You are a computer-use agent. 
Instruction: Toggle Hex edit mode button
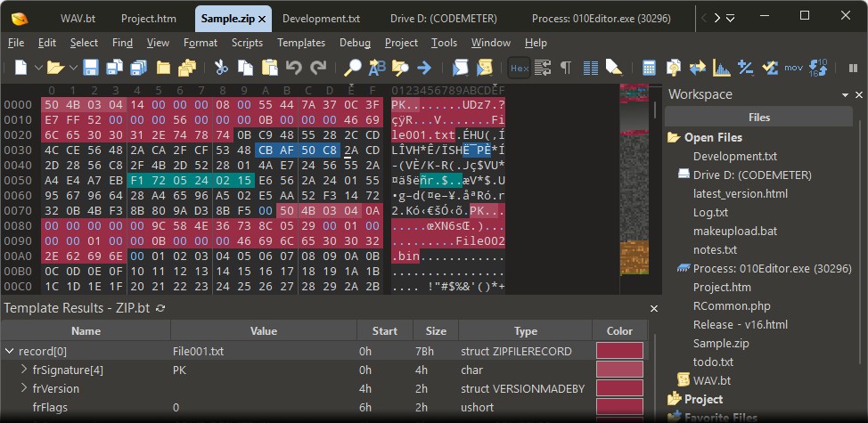click(x=519, y=68)
